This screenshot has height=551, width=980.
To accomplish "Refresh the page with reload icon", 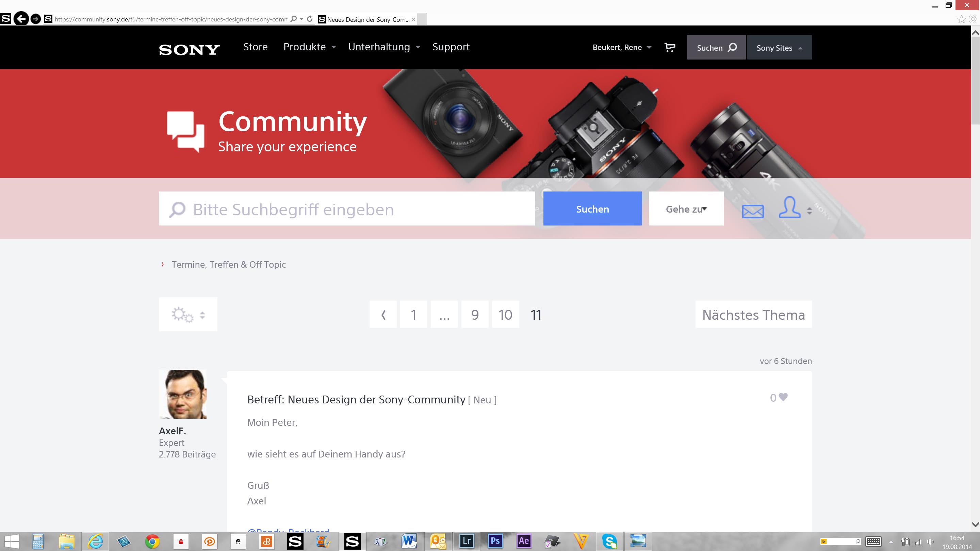I will (310, 19).
